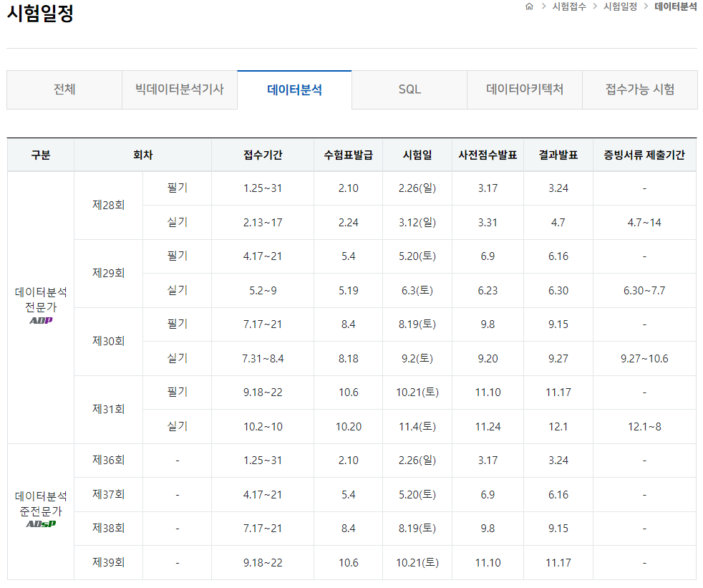Click the 3.12(일) exam date cell
The height and width of the screenshot is (588, 703).
(x=417, y=223)
